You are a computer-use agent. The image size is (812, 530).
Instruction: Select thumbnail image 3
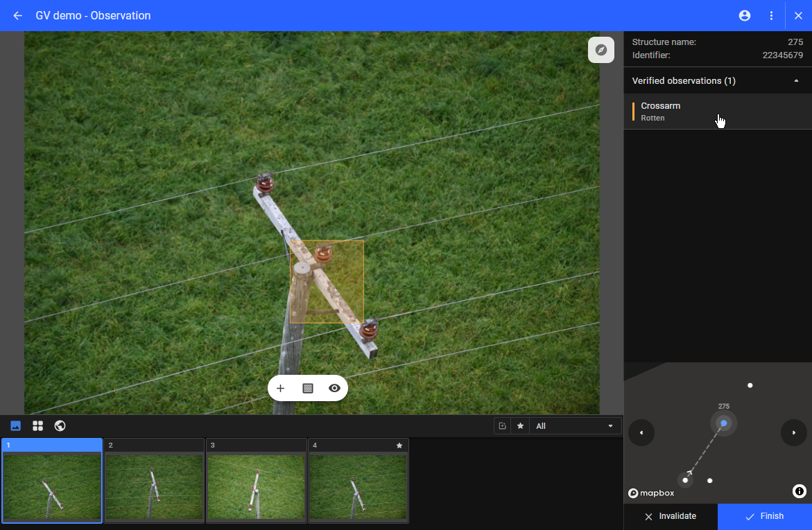click(256, 482)
